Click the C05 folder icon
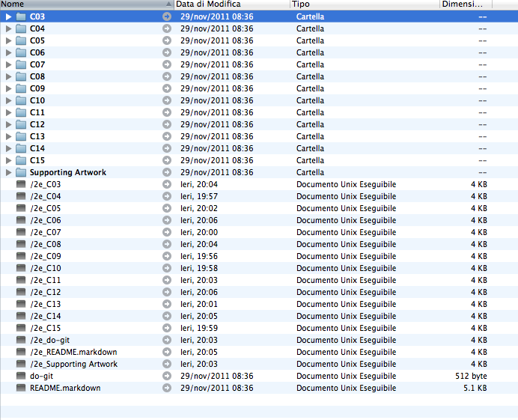Viewport: 518px width, 420px height. click(x=20, y=40)
